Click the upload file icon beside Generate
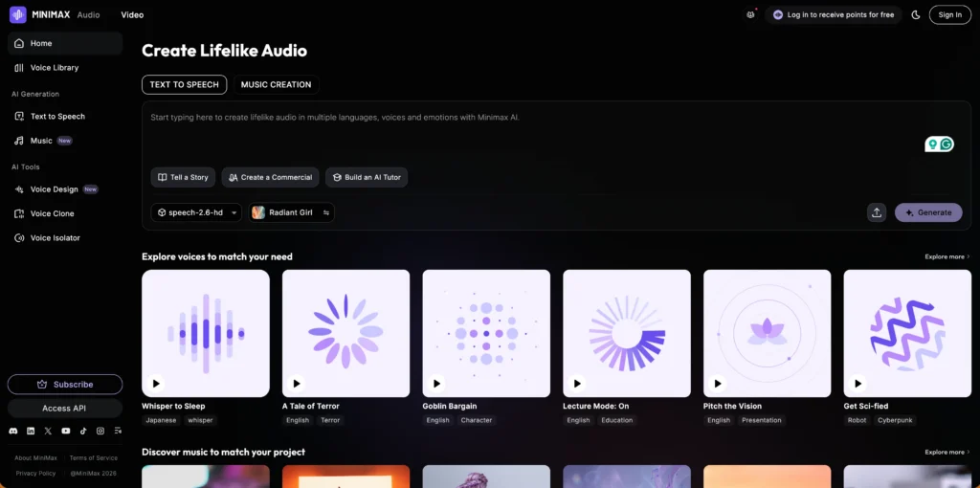 click(877, 212)
